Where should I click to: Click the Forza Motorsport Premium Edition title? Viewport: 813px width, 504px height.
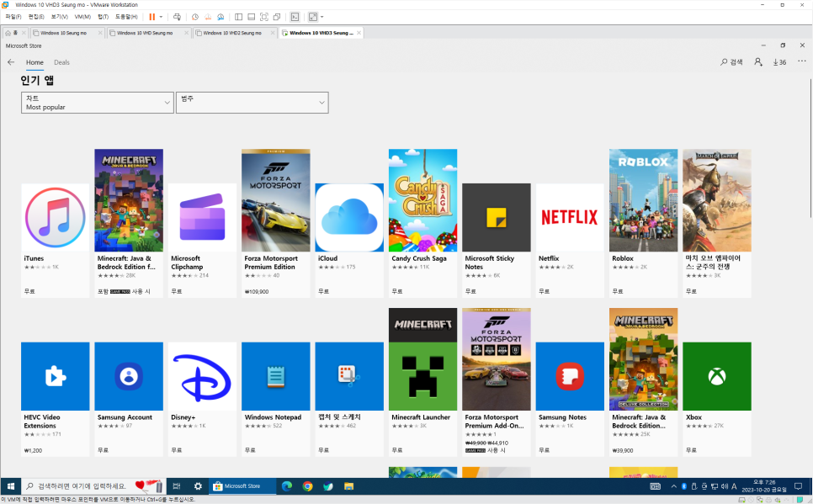[x=271, y=263]
